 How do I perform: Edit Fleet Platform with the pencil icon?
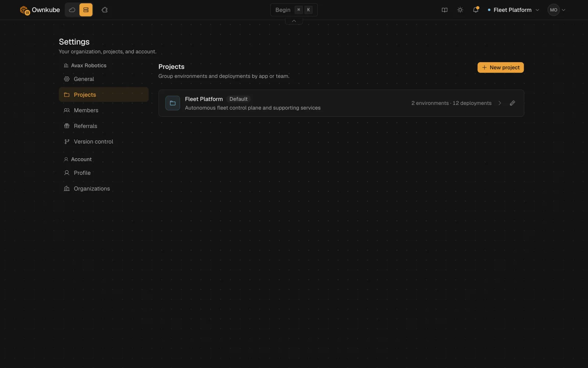tap(512, 103)
